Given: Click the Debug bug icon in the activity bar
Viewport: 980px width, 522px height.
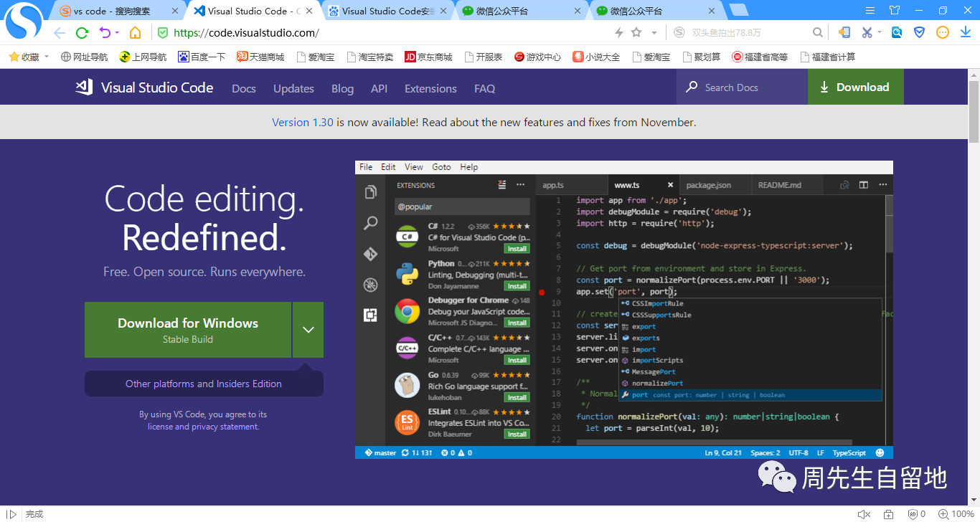Looking at the screenshot, I should coord(370,285).
